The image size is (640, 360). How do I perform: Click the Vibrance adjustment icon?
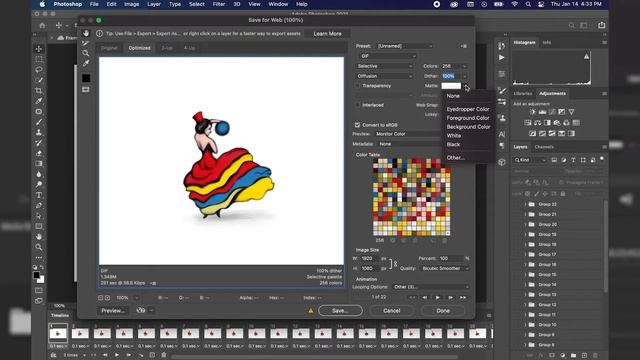click(x=571, y=112)
